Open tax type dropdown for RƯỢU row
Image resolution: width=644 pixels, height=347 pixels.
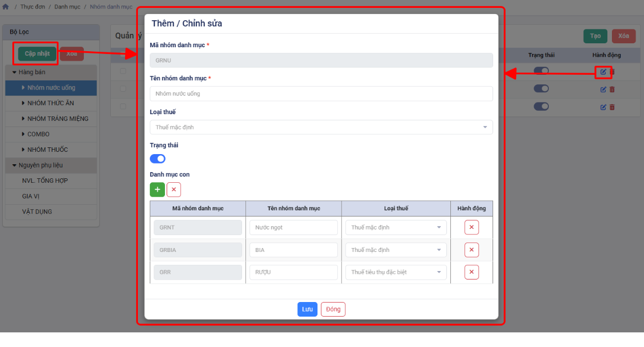tap(395, 272)
